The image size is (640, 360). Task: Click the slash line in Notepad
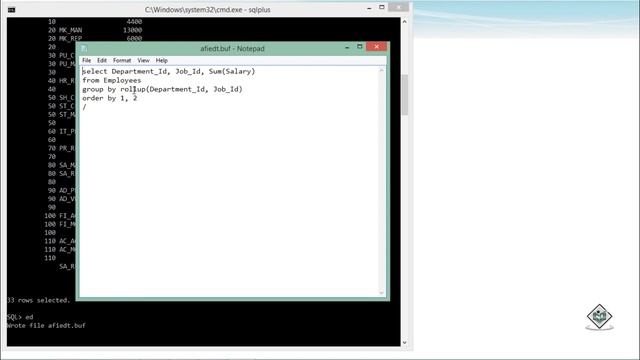tap(84, 107)
